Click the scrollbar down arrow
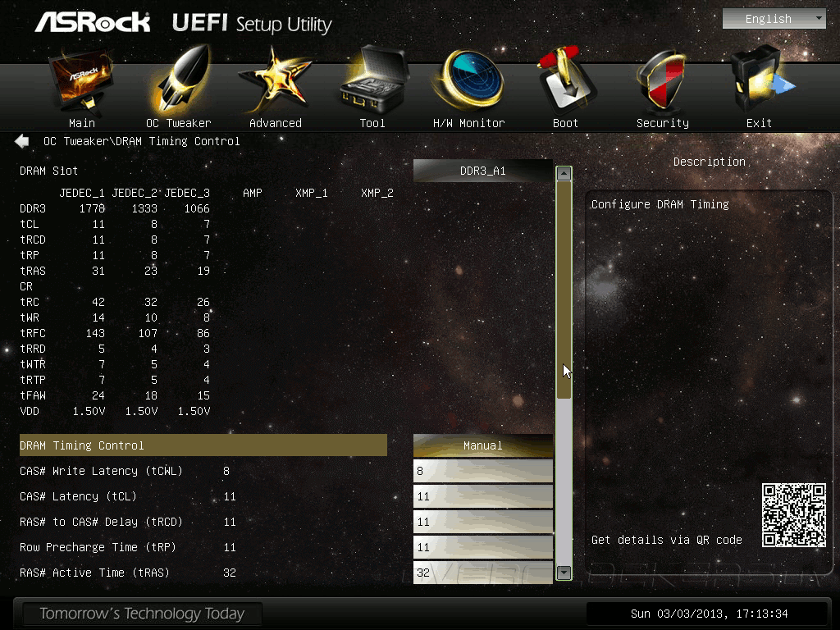The height and width of the screenshot is (630, 840). point(564,573)
